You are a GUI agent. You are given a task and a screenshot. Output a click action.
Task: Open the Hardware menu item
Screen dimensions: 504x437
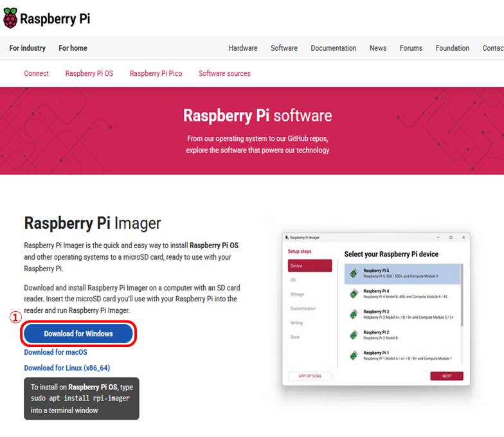pos(243,48)
